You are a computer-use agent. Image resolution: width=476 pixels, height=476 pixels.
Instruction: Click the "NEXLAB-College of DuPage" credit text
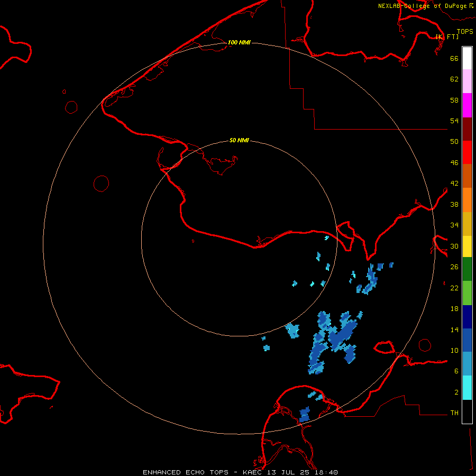click(x=422, y=6)
